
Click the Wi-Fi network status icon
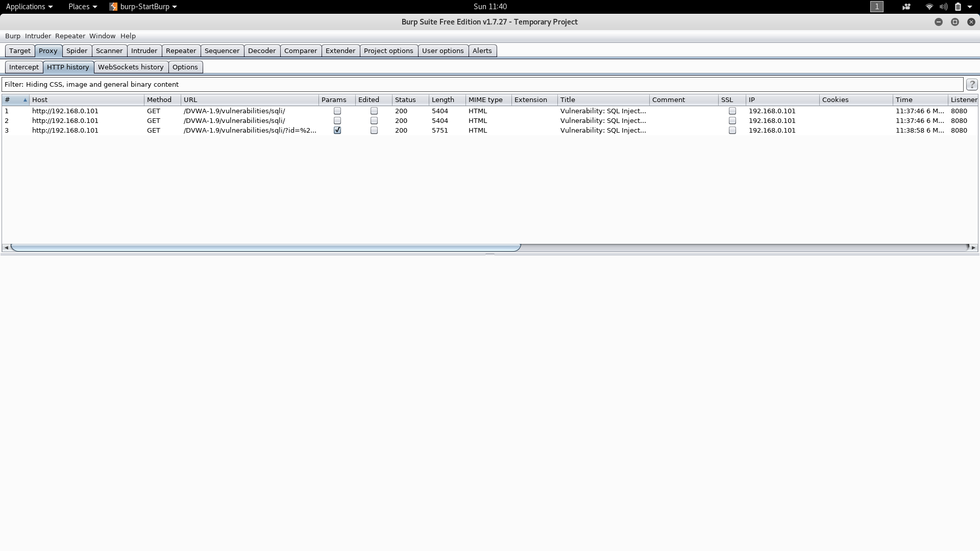click(x=929, y=7)
